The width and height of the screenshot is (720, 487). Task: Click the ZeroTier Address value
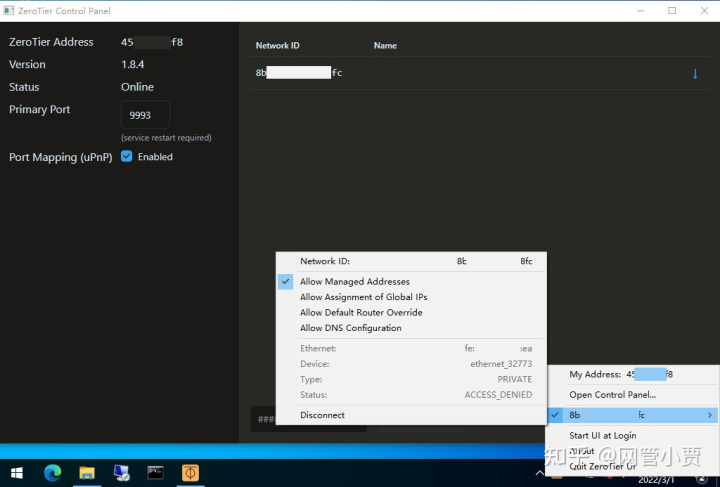click(x=152, y=42)
